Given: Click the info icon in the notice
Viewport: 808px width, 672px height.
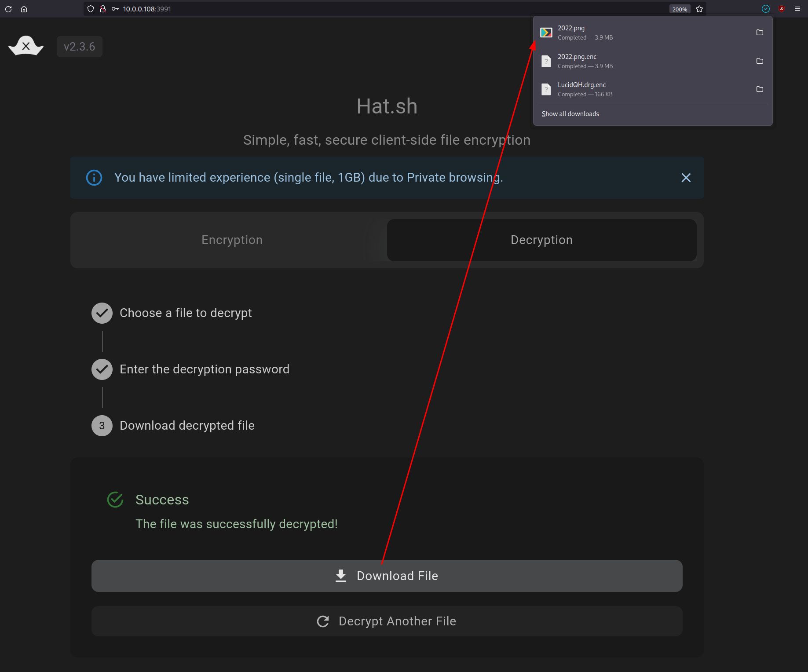Looking at the screenshot, I should tap(94, 178).
